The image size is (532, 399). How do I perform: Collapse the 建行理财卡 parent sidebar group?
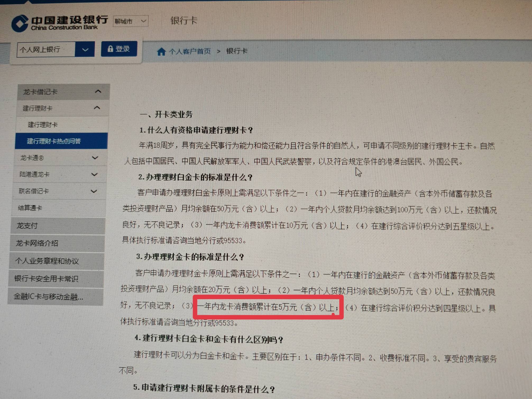click(63, 108)
